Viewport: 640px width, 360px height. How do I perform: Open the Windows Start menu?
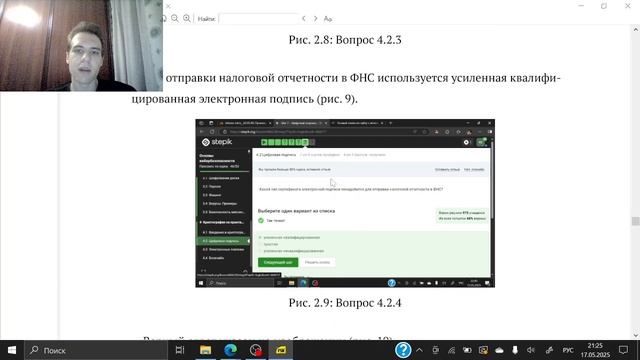[12, 350]
